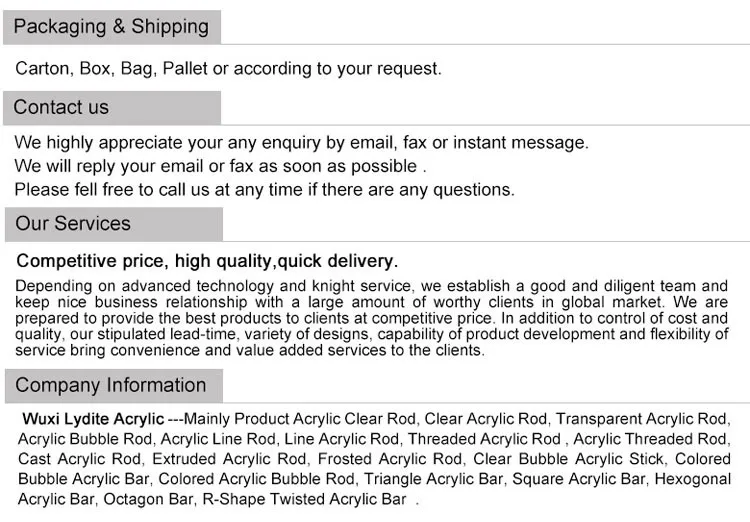Click the 'Triangle Acrylic Bar' product text
The height and width of the screenshot is (522, 750).
coord(433,479)
